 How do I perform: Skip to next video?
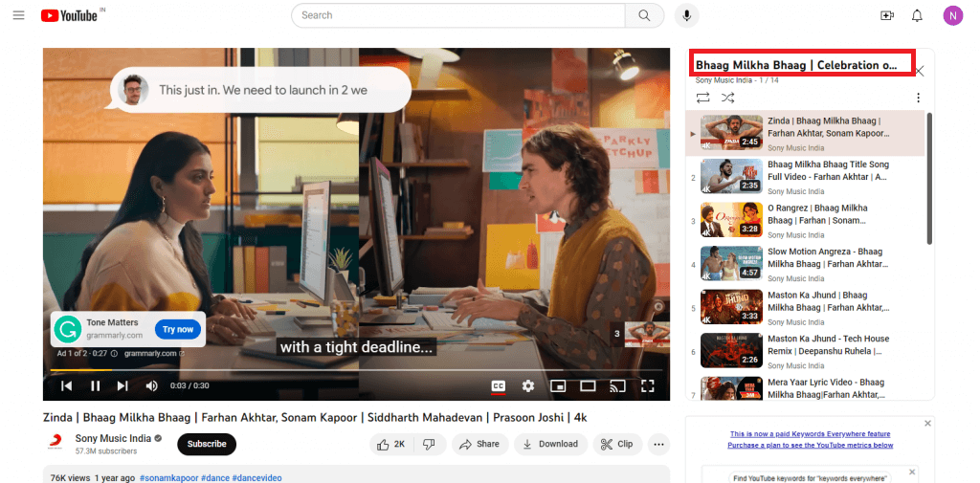click(x=122, y=386)
